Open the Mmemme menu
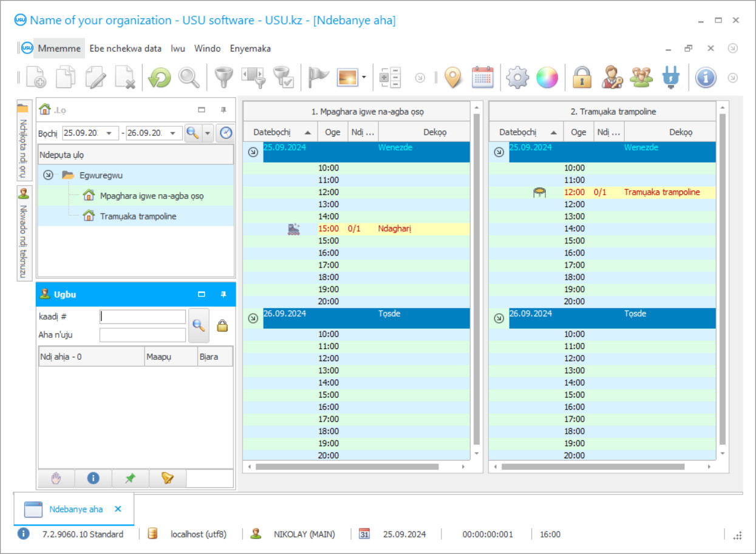Screen dimensions: 756x554 pos(58,49)
